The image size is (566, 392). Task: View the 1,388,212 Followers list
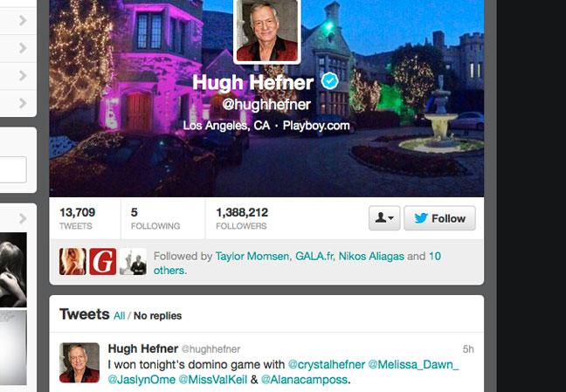(x=242, y=218)
